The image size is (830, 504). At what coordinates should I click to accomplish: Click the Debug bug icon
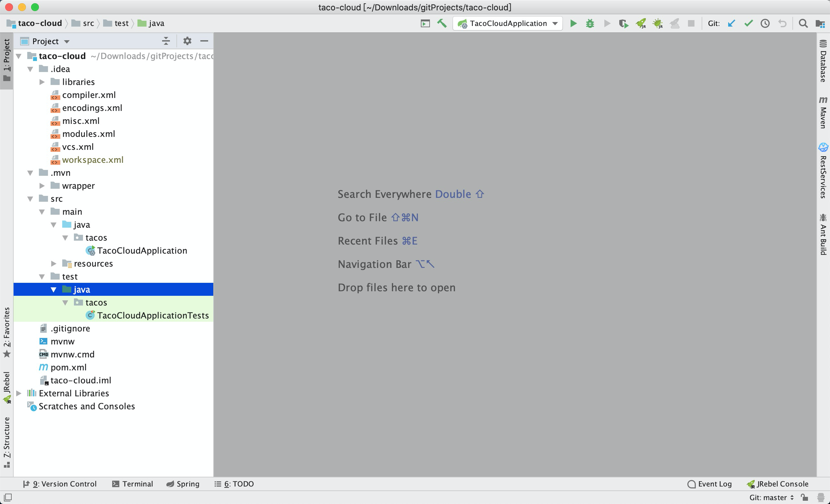pyautogui.click(x=590, y=23)
